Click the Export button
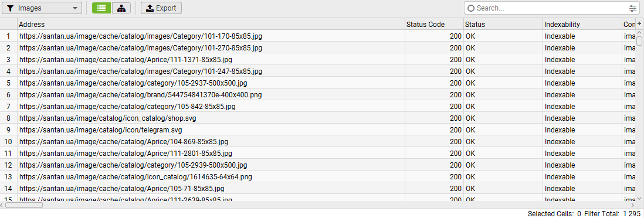The width and height of the screenshot is (644, 218). tap(161, 8)
